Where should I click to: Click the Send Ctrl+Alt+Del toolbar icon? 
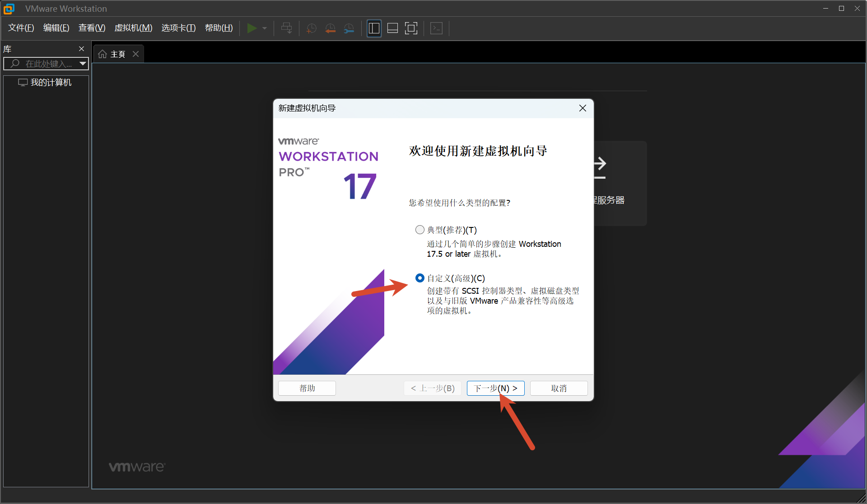click(x=286, y=28)
